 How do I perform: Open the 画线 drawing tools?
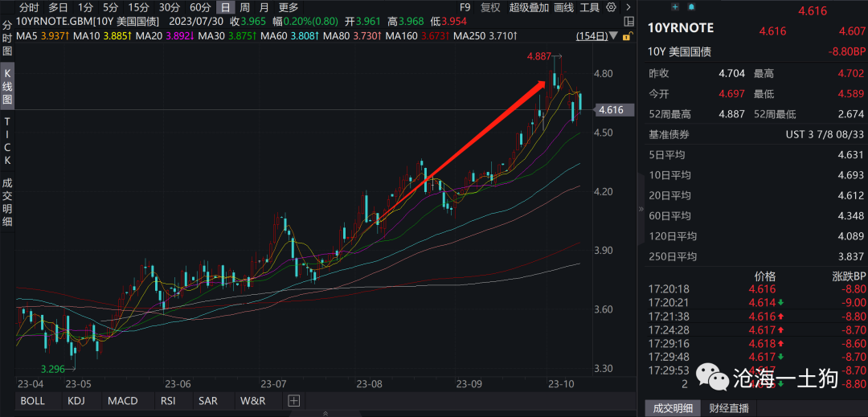point(563,7)
